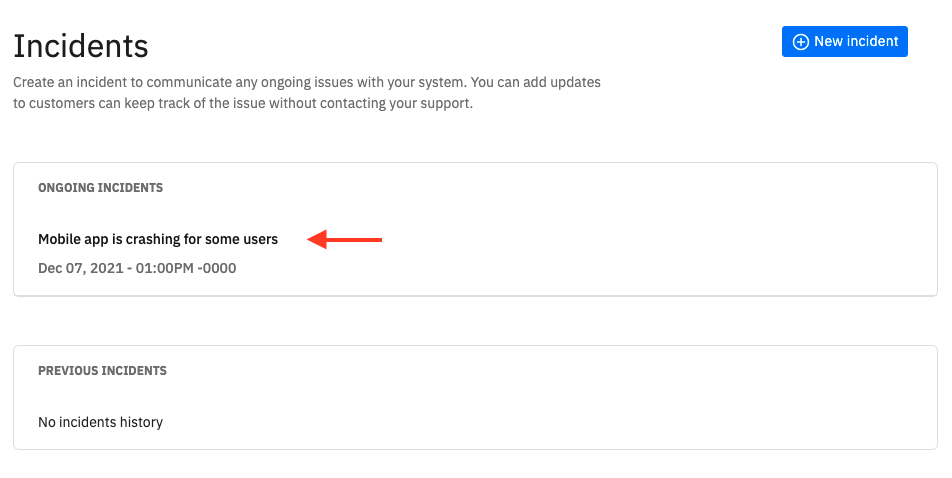Screen dimensions: 952x478
Task: Click the Dec 07, 2021 incident timestamp
Action: pos(137,268)
